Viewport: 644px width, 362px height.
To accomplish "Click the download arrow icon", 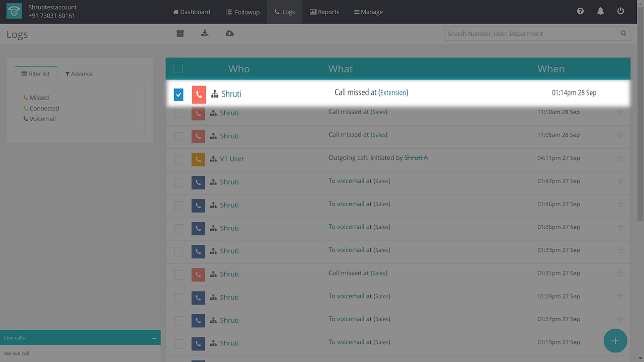I will pyautogui.click(x=205, y=33).
